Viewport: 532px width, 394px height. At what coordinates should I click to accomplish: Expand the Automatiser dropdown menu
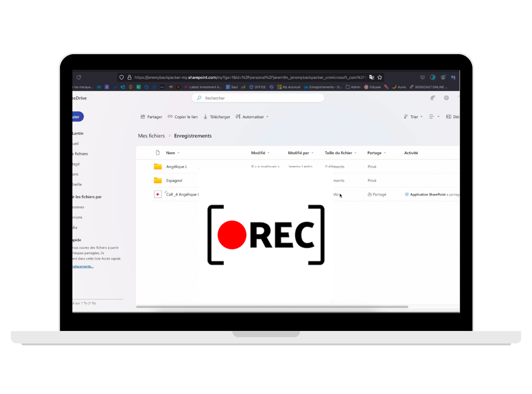coord(252,117)
